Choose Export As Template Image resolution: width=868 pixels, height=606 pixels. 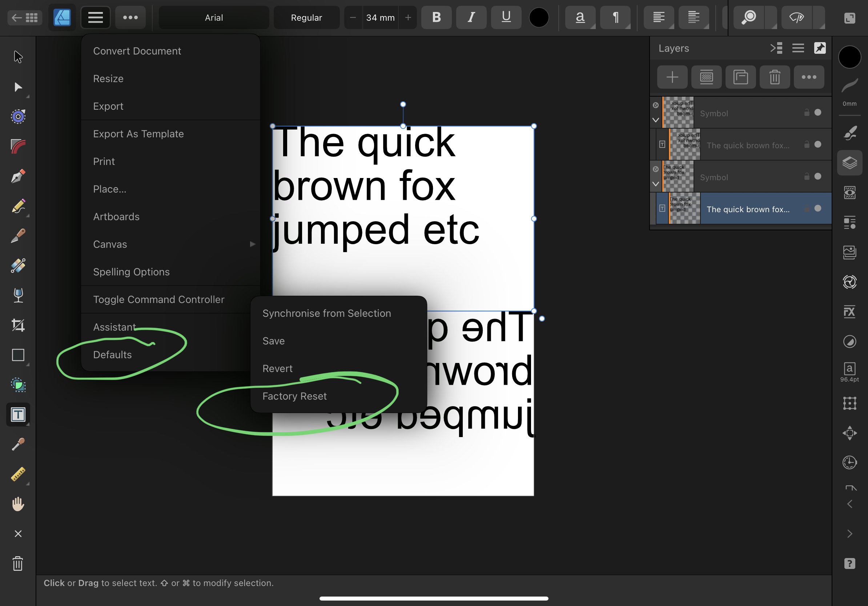point(138,134)
